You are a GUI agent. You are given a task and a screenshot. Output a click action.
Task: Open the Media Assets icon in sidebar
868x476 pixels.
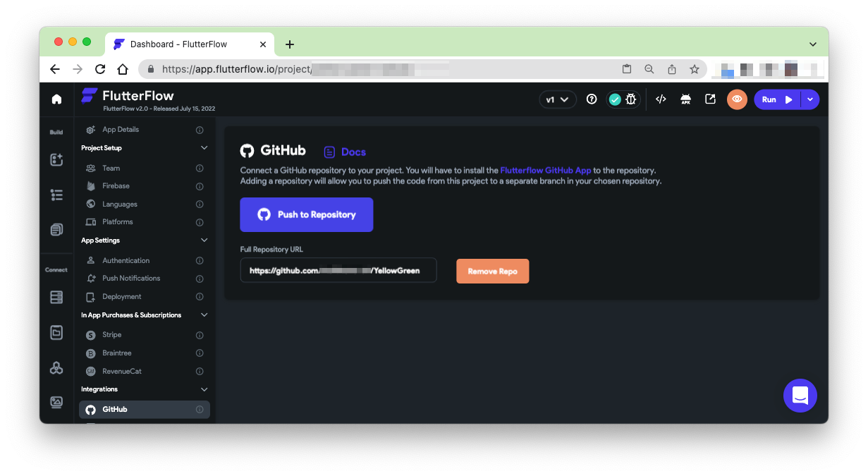click(x=56, y=402)
